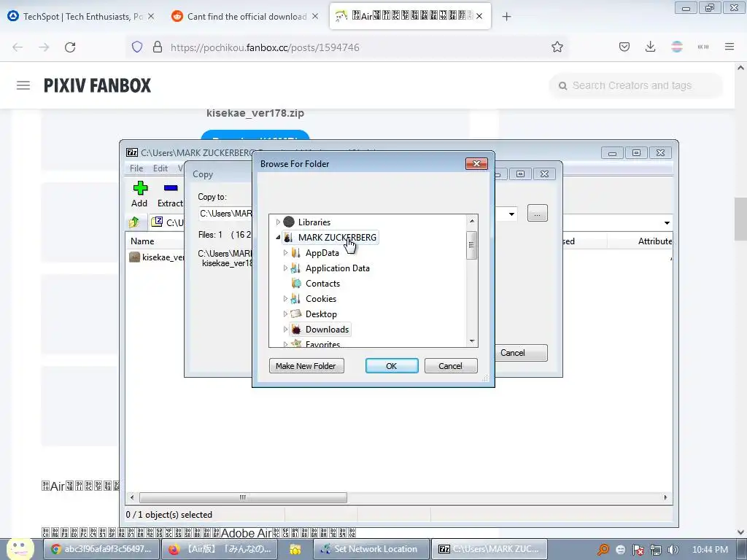Open Set Network Location taskbar item
The width and height of the screenshot is (747, 560).
371,549
